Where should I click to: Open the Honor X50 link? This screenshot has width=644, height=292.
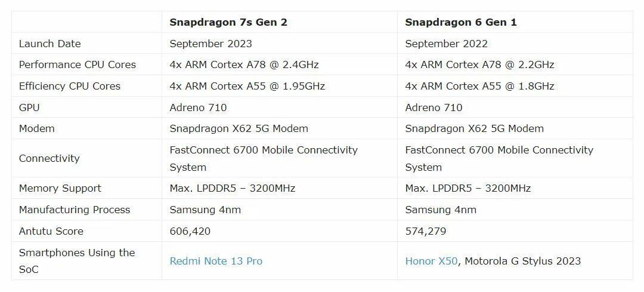point(431,261)
